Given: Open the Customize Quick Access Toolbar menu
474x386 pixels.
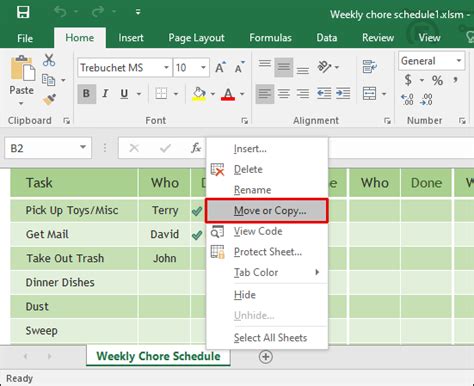Looking at the screenshot, I should point(138,12).
